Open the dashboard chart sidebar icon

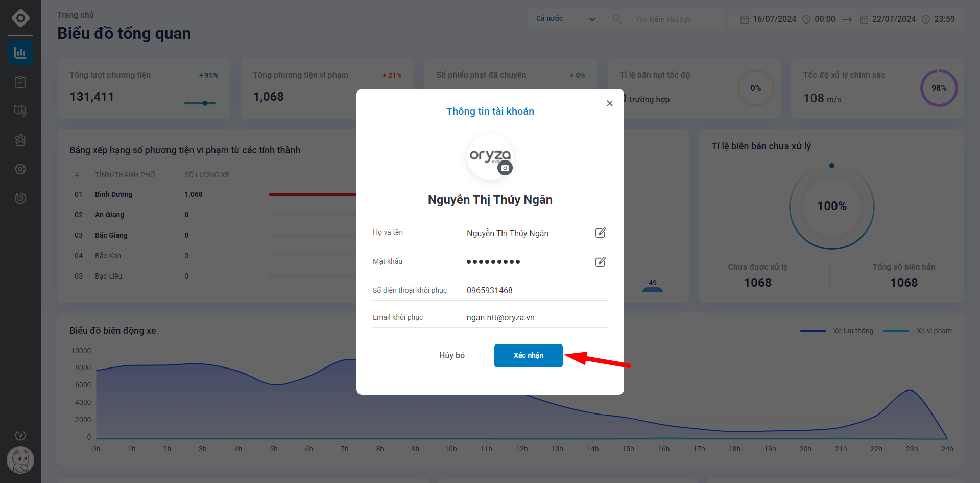coord(20,53)
